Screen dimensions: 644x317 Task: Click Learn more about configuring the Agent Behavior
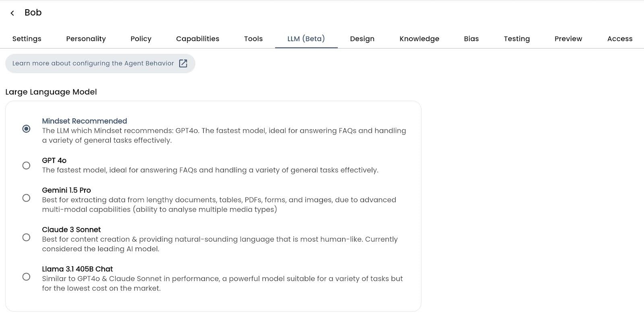[x=100, y=63]
